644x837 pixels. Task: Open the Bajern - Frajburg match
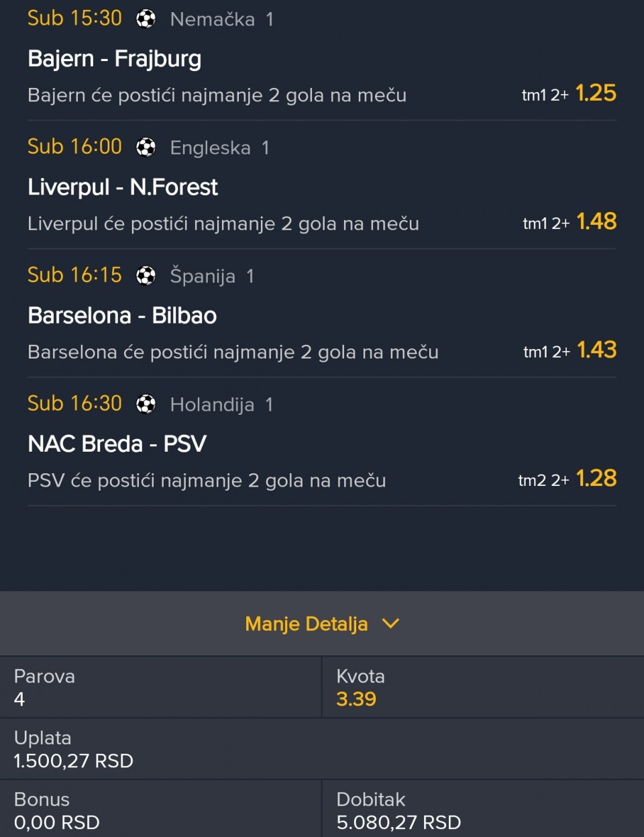(x=115, y=59)
